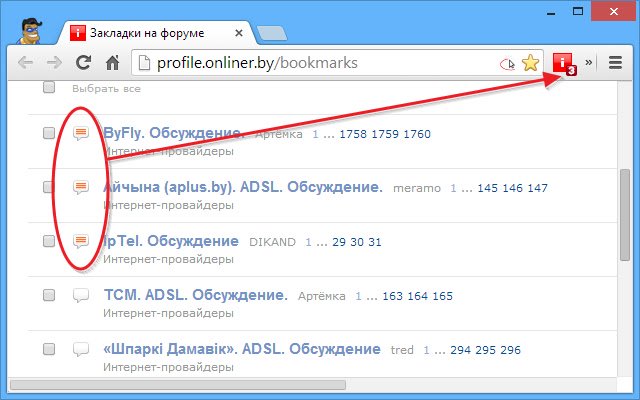Select the IpTel. Обсуждение bookmark checkbox

coord(49,241)
